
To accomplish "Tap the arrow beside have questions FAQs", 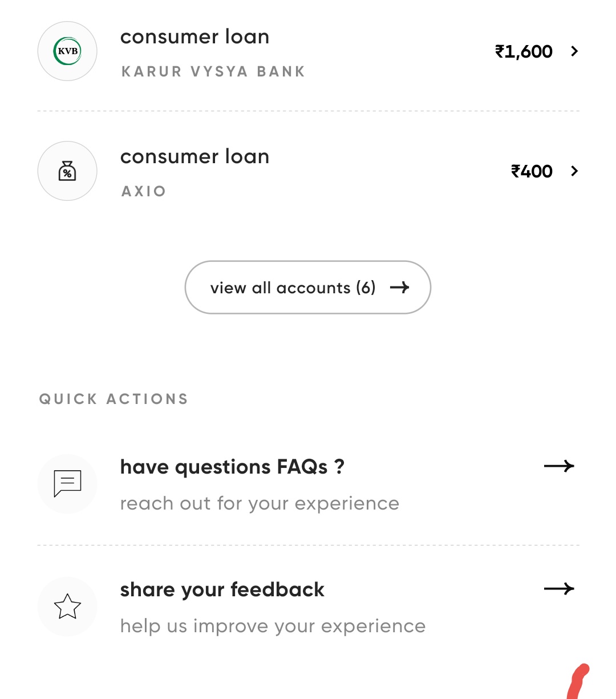I will (559, 466).
